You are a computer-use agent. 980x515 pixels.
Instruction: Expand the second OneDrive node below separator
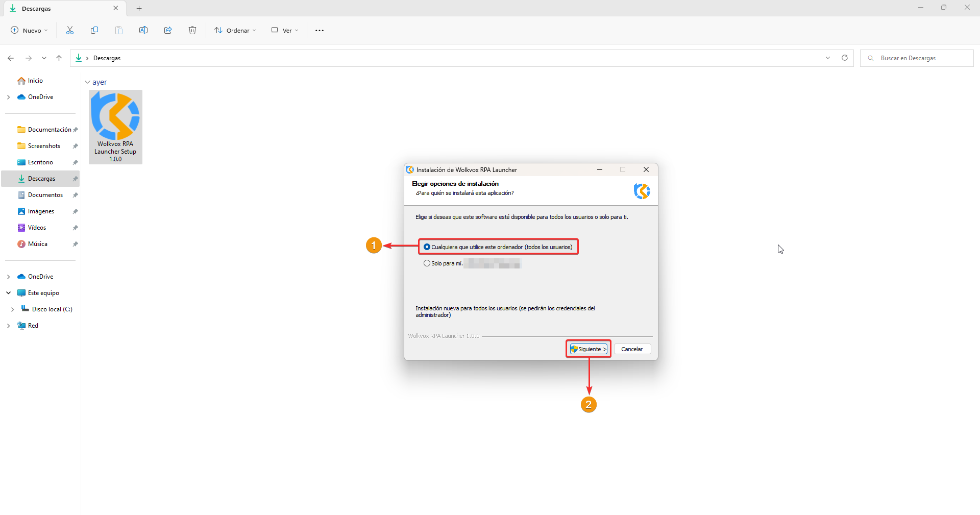pyautogui.click(x=9, y=277)
